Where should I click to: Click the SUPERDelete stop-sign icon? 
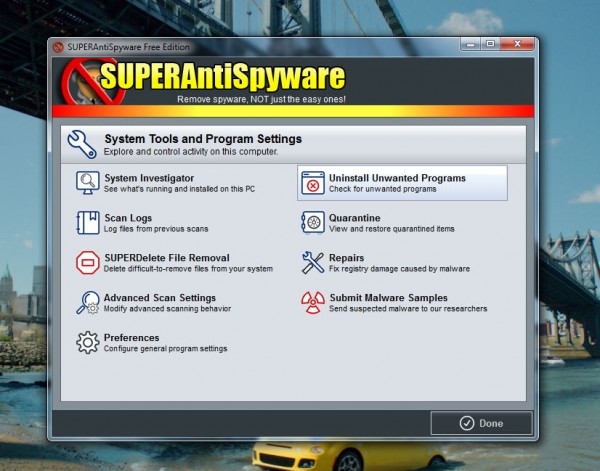88,262
